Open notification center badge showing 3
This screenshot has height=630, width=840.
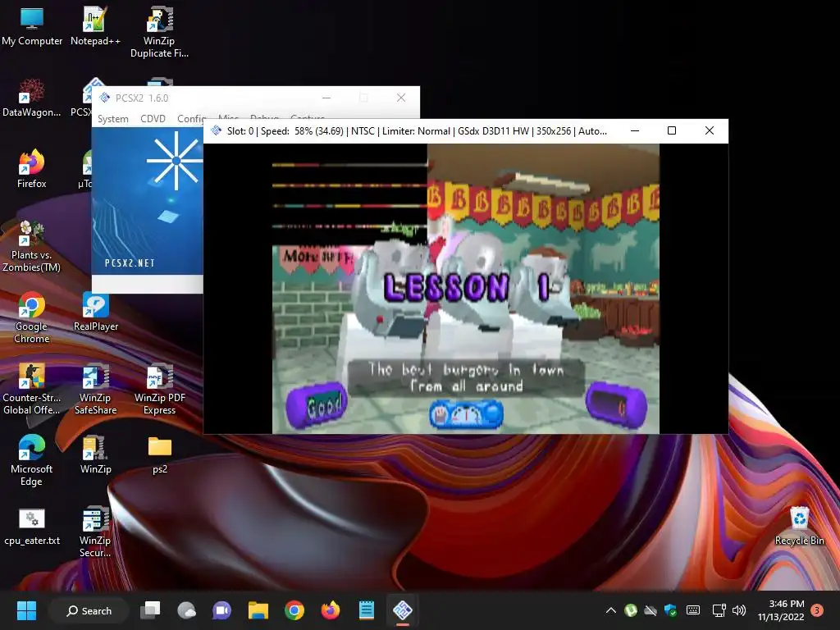click(817, 610)
